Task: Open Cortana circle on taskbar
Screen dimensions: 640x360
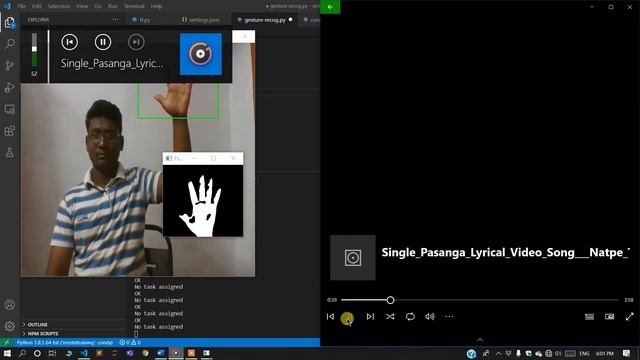Action: (x=37, y=353)
